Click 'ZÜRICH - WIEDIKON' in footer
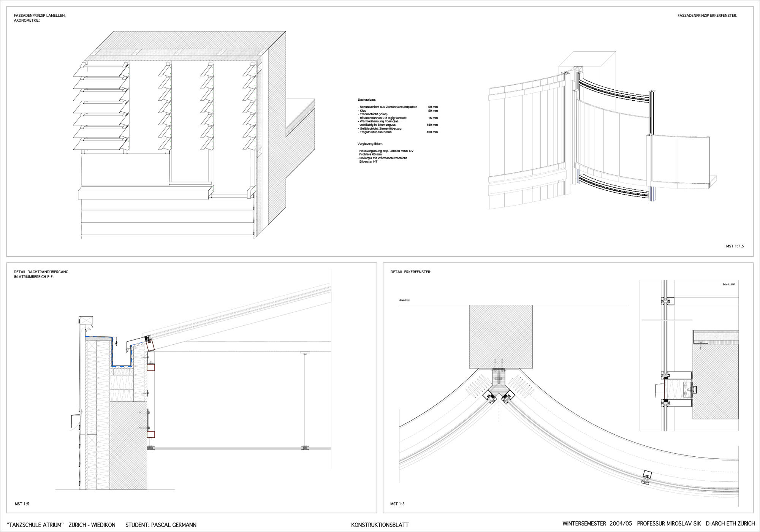The width and height of the screenshot is (760, 532). [92, 525]
